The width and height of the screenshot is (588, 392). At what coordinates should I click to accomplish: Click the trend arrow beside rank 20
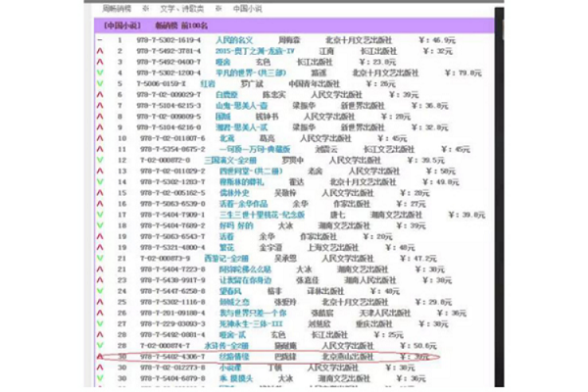click(x=100, y=247)
